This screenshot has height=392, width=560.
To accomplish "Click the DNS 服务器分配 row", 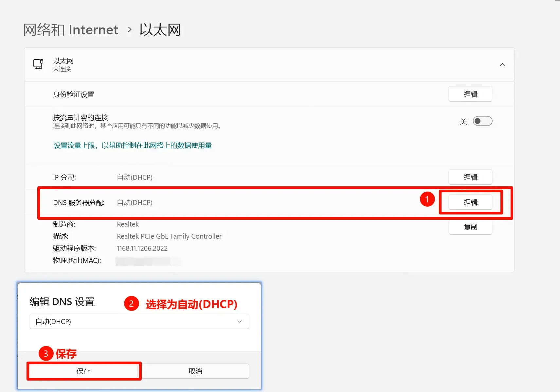I will point(229,202).
